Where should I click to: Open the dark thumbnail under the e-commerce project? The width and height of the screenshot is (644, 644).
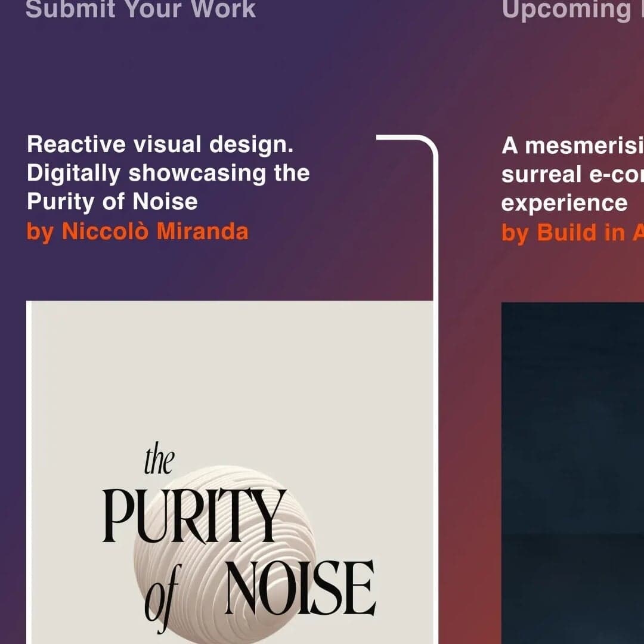572,471
